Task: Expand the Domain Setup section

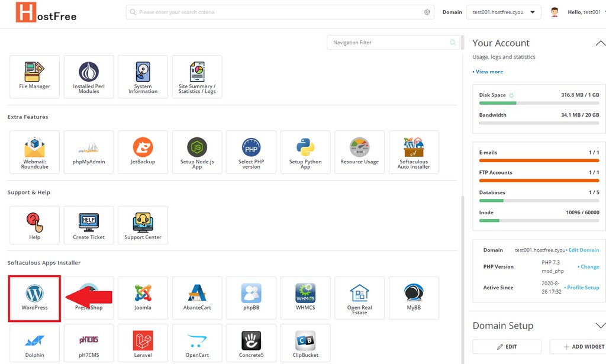Action: click(599, 326)
